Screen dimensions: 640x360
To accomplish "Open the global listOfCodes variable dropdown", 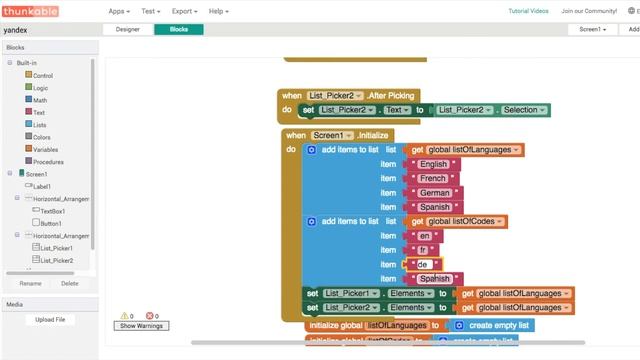I will tap(465, 221).
